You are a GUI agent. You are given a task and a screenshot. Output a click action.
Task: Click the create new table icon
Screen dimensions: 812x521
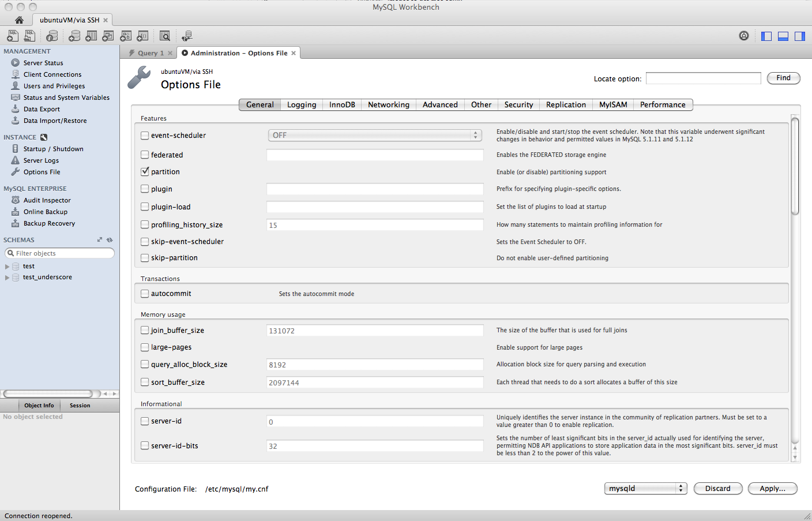pos(91,36)
